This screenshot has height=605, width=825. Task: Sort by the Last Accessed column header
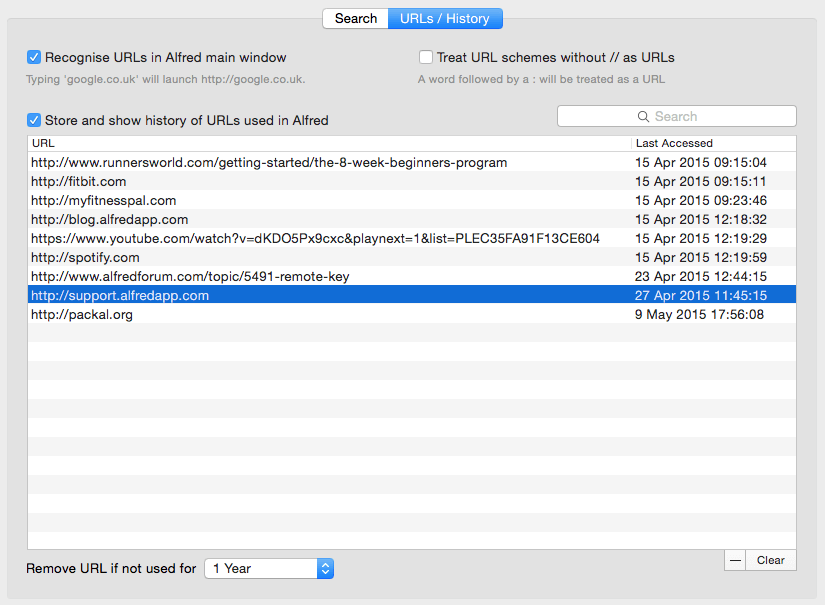click(x=714, y=143)
